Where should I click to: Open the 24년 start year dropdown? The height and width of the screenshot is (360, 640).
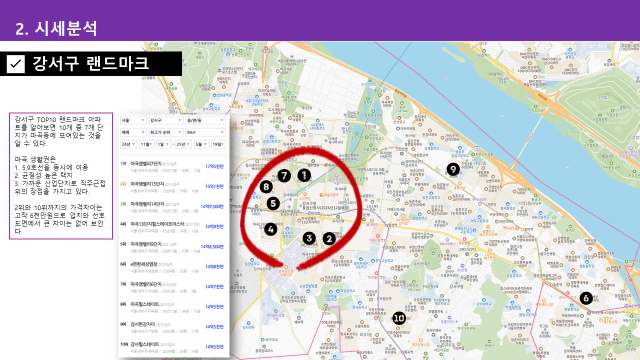[x=128, y=144]
